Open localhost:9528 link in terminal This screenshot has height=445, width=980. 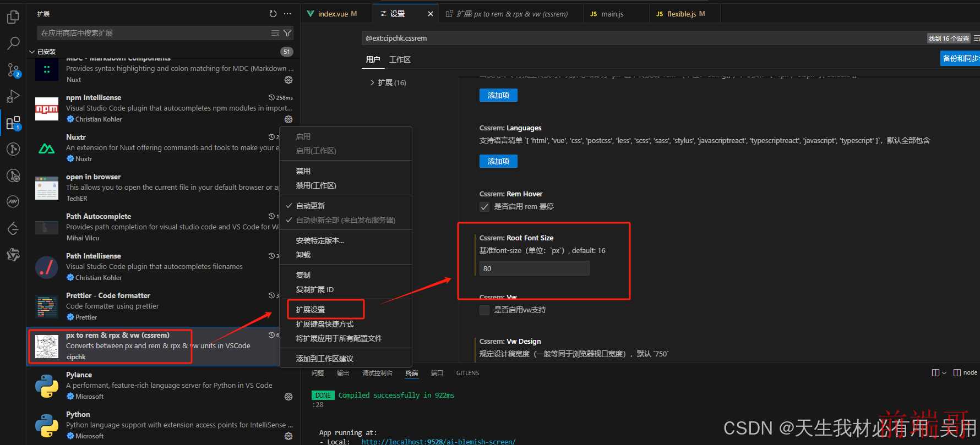[438, 441]
